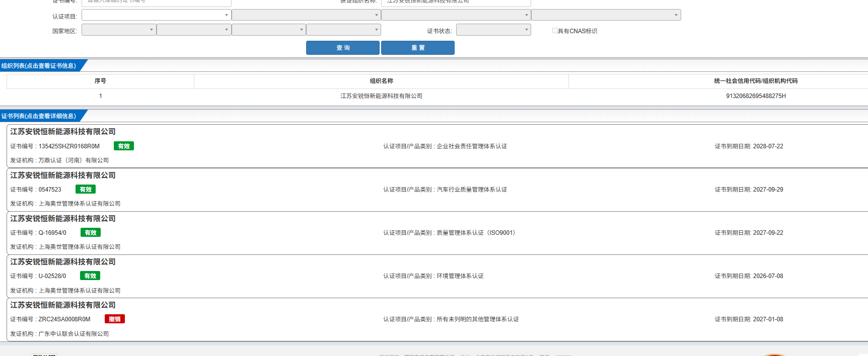Viewport: 868px width, 356px height.
Task: Click red 撤销 badge of certificate ZRC24SA0008R0M
Action: [115, 319]
